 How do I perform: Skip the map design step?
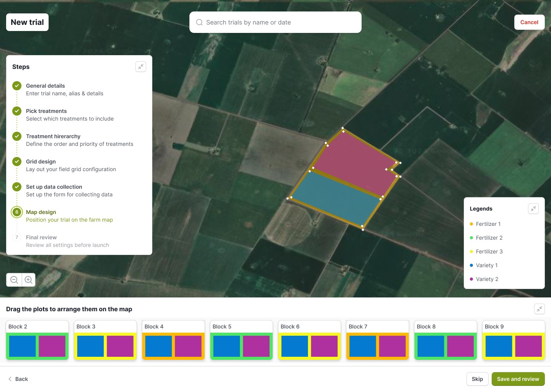pyautogui.click(x=477, y=379)
